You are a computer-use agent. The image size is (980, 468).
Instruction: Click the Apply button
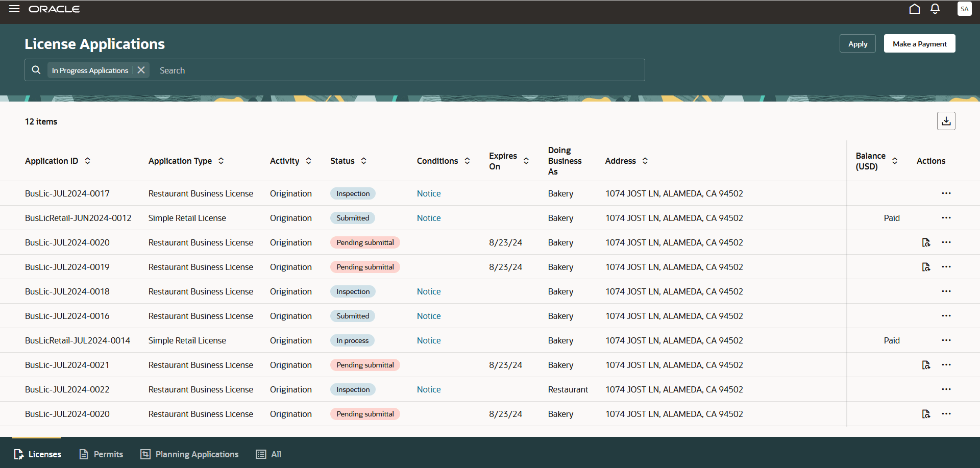point(857,43)
